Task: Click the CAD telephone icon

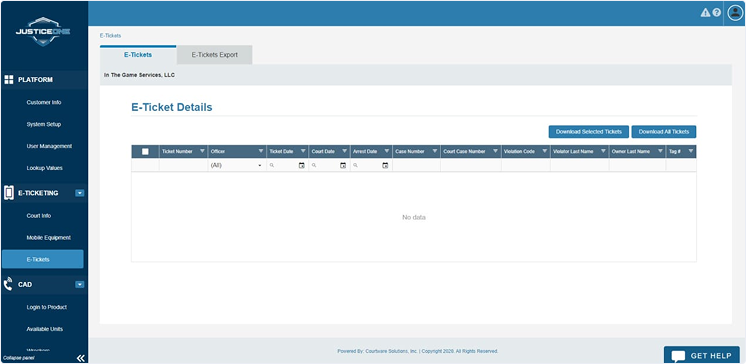Action: pyautogui.click(x=8, y=284)
